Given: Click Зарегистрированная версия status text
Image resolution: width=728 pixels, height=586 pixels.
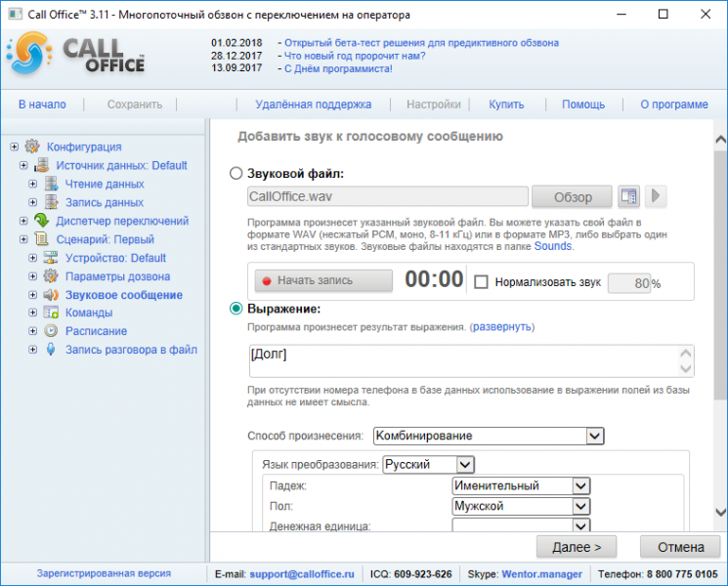Looking at the screenshot, I should [104, 573].
